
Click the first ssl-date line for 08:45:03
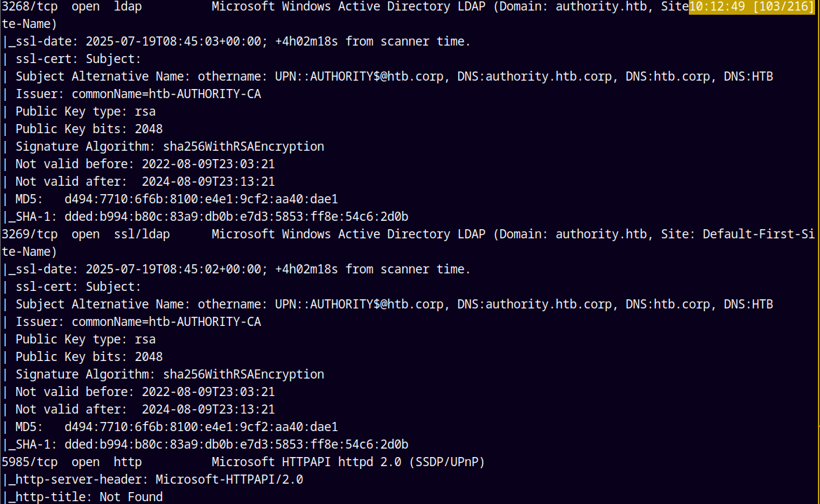click(x=236, y=41)
